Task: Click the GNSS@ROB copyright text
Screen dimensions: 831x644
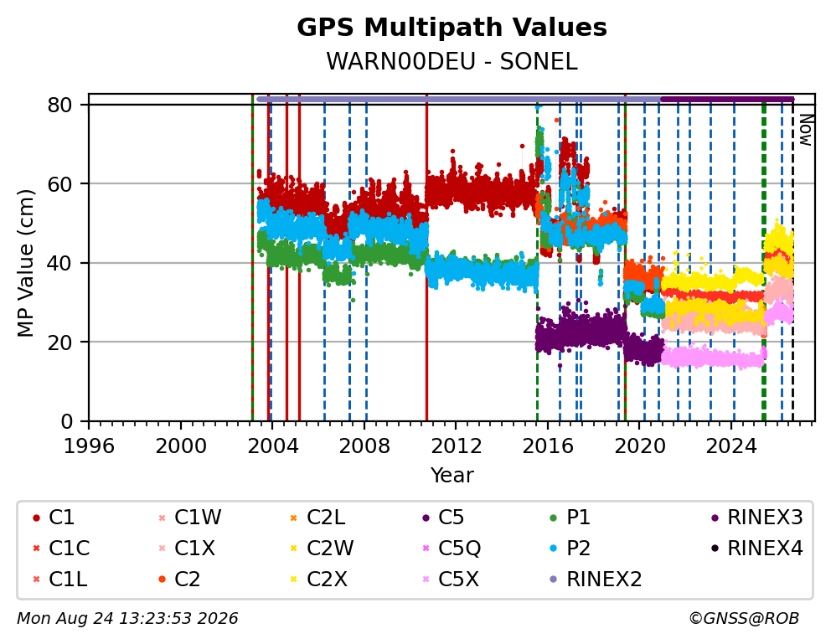Action: coord(744,618)
